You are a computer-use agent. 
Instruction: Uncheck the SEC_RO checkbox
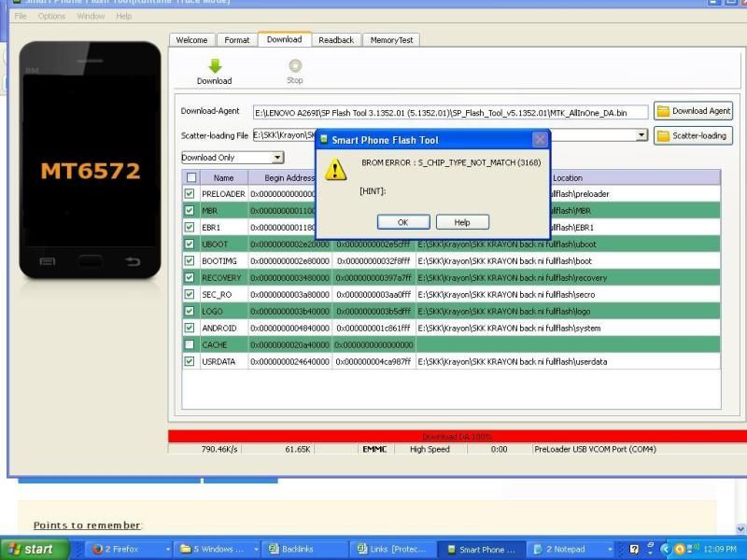coord(190,294)
